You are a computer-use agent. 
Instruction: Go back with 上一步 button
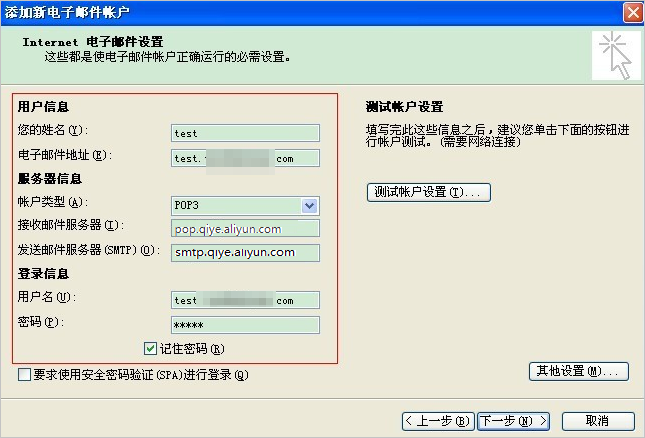[437, 420]
